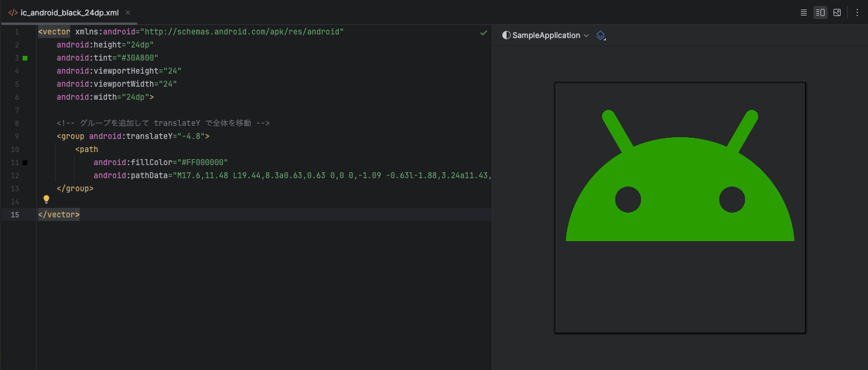This screenshot has height=370, width=868.
Task: Click the closing </group> tag
Action: click(75, 188)
